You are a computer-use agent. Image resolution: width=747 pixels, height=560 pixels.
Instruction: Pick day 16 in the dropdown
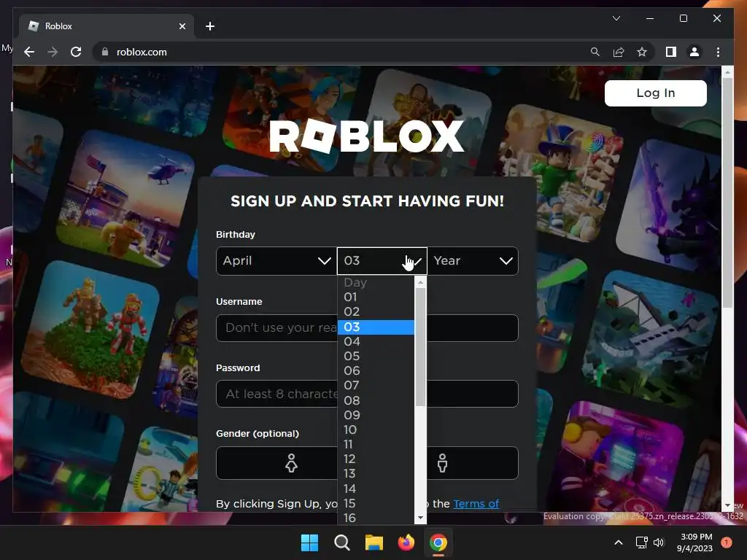click(x=376, y=518)
